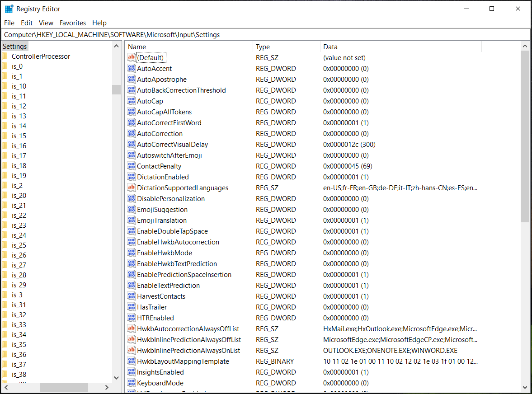Select the is_2 key
Viewport: 532px width, 394px height.
(17, 185)
